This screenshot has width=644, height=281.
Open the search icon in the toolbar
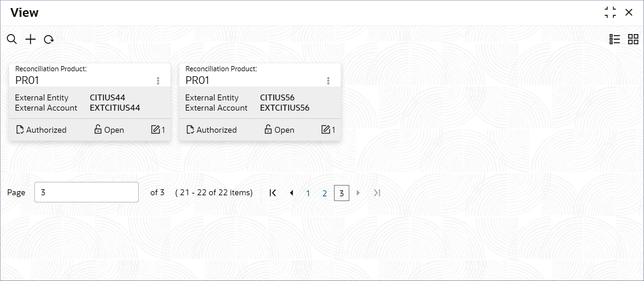point(12,39)
